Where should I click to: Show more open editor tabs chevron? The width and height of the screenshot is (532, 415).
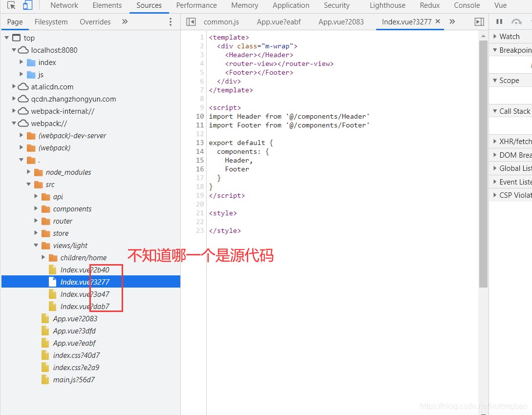click(452, 21)
